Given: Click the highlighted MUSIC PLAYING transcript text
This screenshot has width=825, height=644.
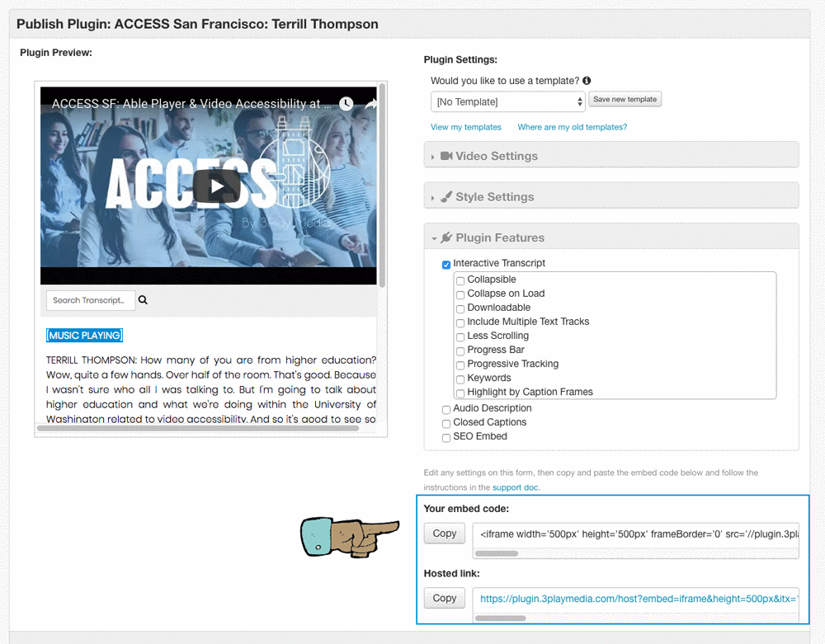Looking at the screenshot, I should pyautogui.click(x=84, y=336).
